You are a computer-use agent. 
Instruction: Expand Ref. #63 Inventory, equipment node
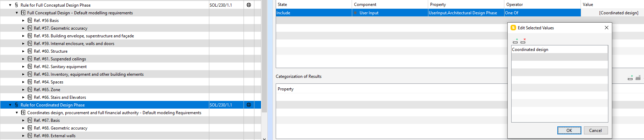[x=23, y=74]
